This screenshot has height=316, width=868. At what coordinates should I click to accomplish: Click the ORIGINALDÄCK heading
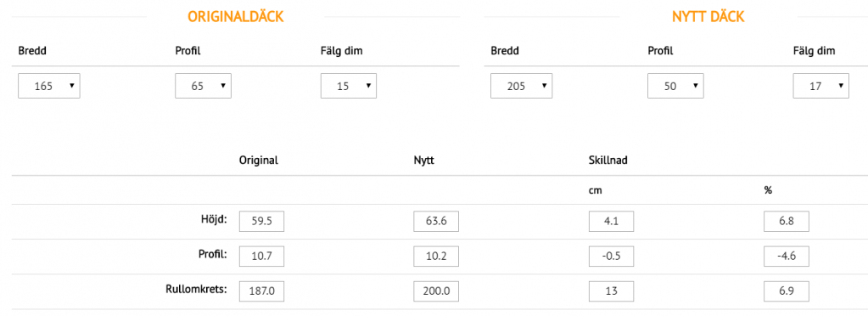(x=236, y=17)
